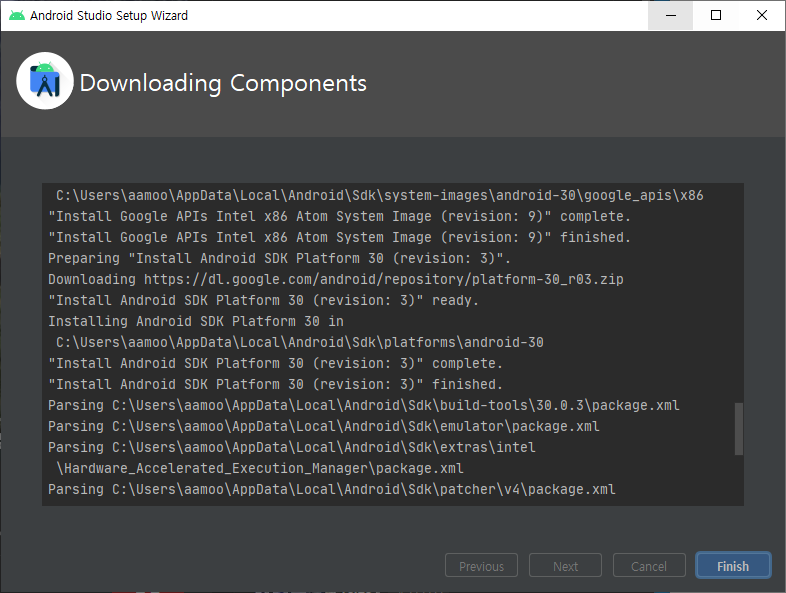786x593 pixels.
Task: Minimize the Setup Wizard window
Action: pyautogui.click(x=670, y=16)
